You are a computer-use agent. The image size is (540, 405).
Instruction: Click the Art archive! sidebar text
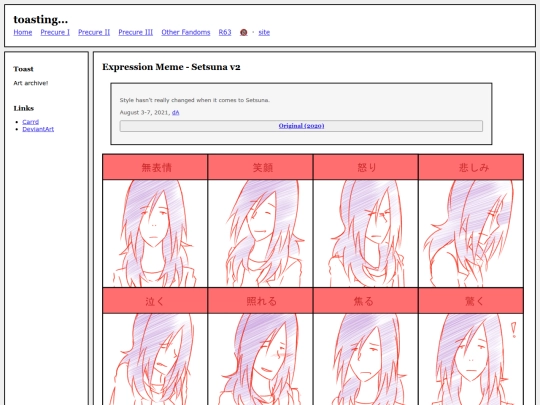coord(31,83)
